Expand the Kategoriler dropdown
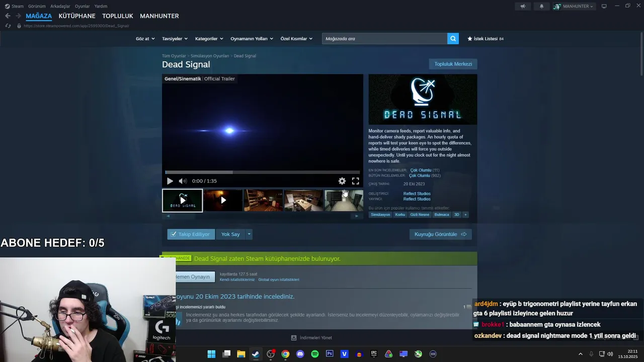The image size is (644, 362). pyautogui.click(x=209, y=39)
